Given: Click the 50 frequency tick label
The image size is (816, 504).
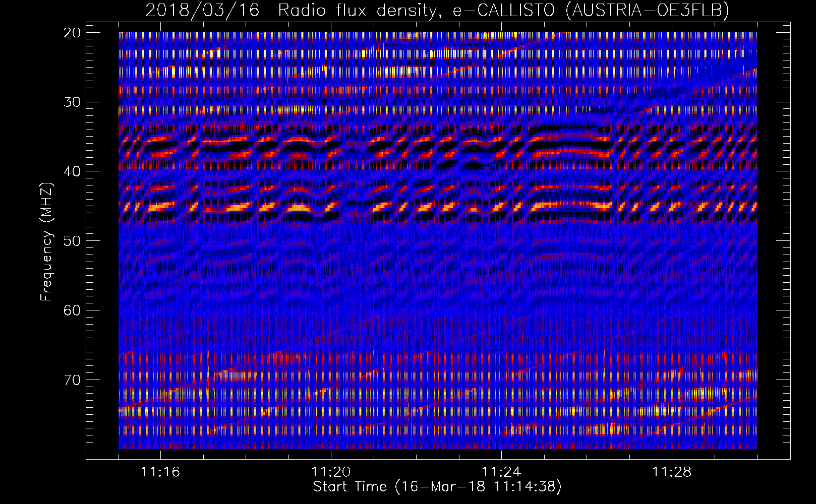Looking at the screenshot, I should (x=72, y=240).
